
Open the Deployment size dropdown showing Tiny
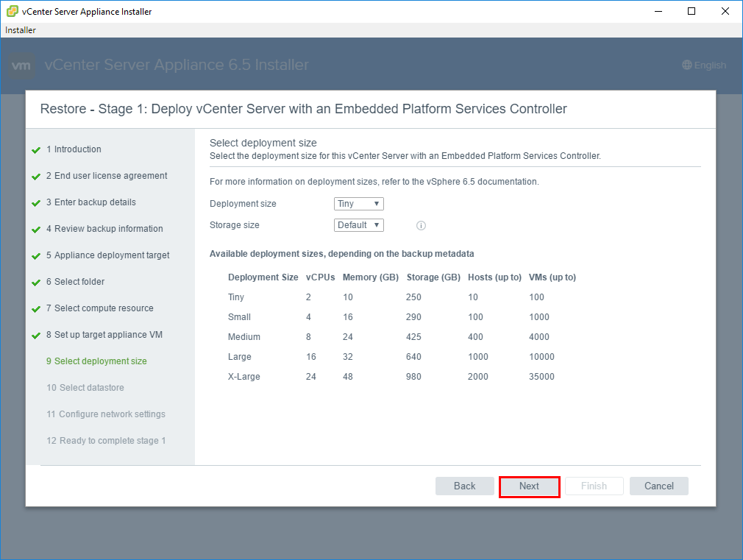[x=359, y=204]
